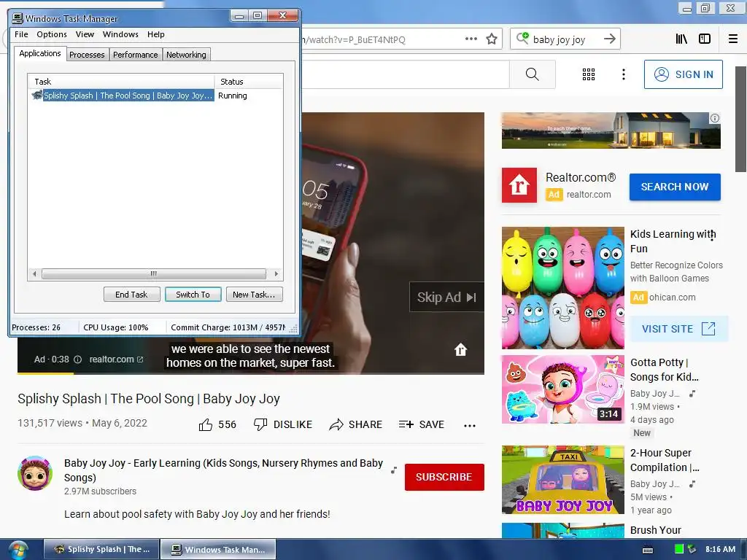Viewport: 747px width, 560px height.
Task: Open the Firefox hamburger menu
Action: click(x=733, y=39)
